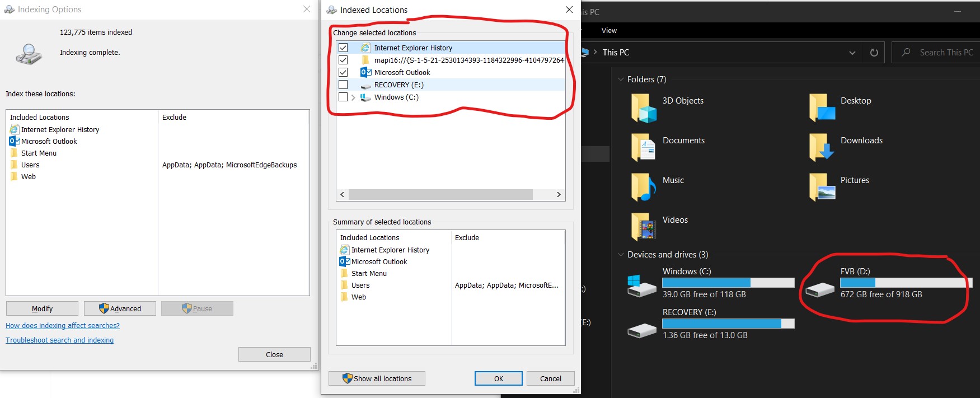Open 'Troubleshoot search and indexing' link
The image size is (980, 398).
click(x=59, y=340)
